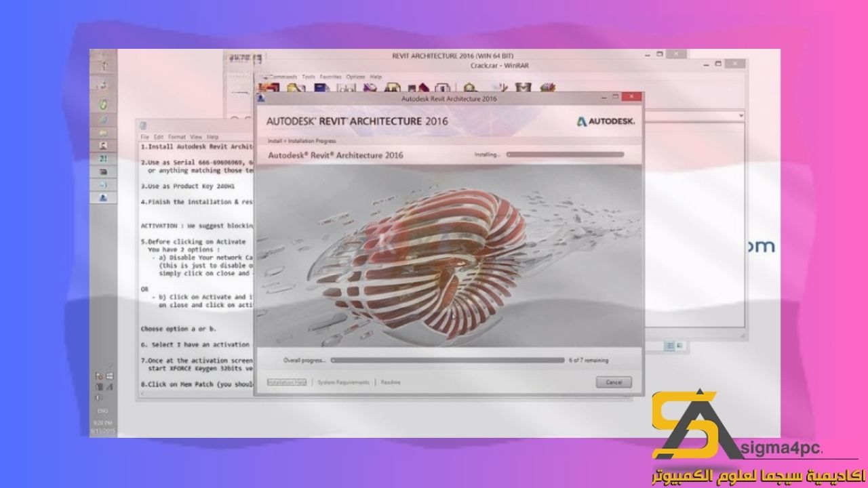
Task: Open the Options menu in WinRAR
Action: pos(356,77)
